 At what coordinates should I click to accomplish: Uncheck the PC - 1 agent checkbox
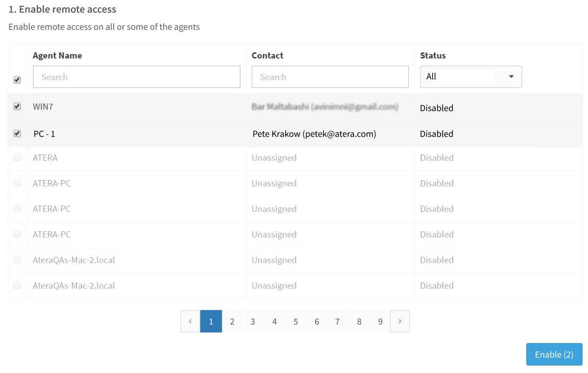click(x=17, y=134)
